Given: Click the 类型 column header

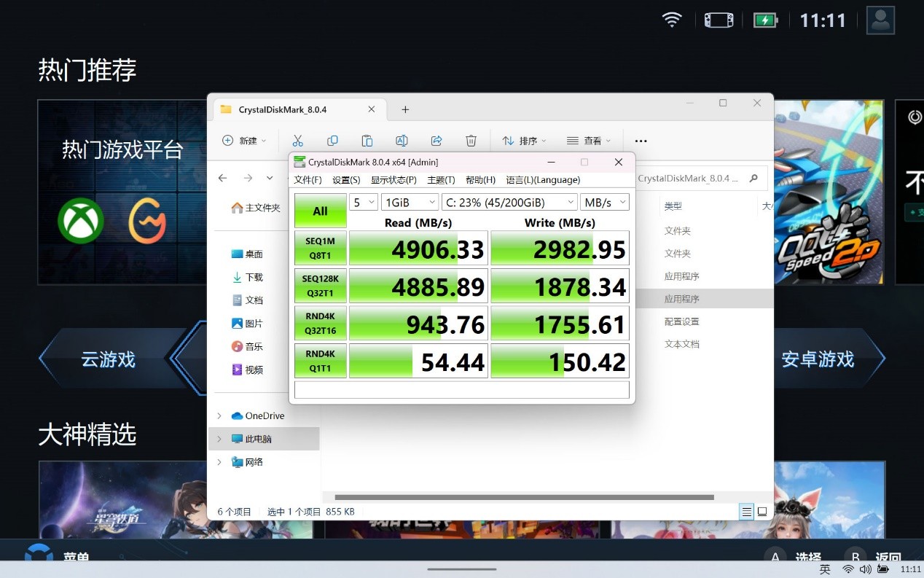Looking at the screenshot, I should (x=673, y=207).
